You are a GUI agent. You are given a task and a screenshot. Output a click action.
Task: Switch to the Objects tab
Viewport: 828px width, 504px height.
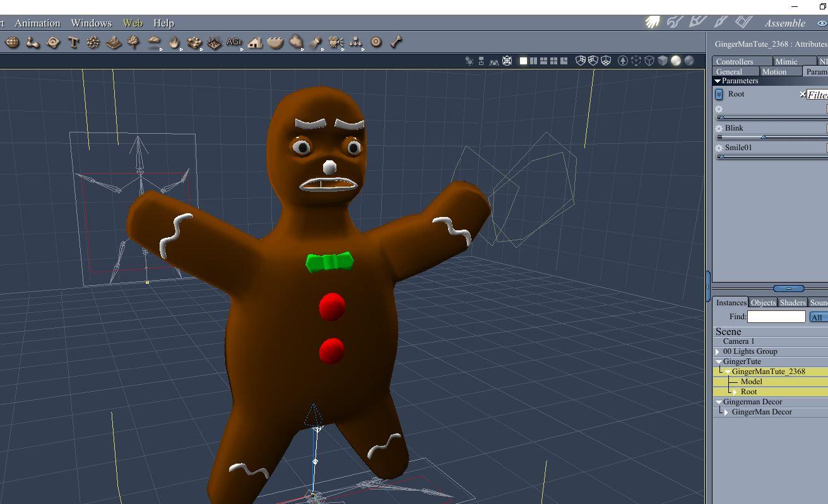pyautogui.click(x=763, y=303)
